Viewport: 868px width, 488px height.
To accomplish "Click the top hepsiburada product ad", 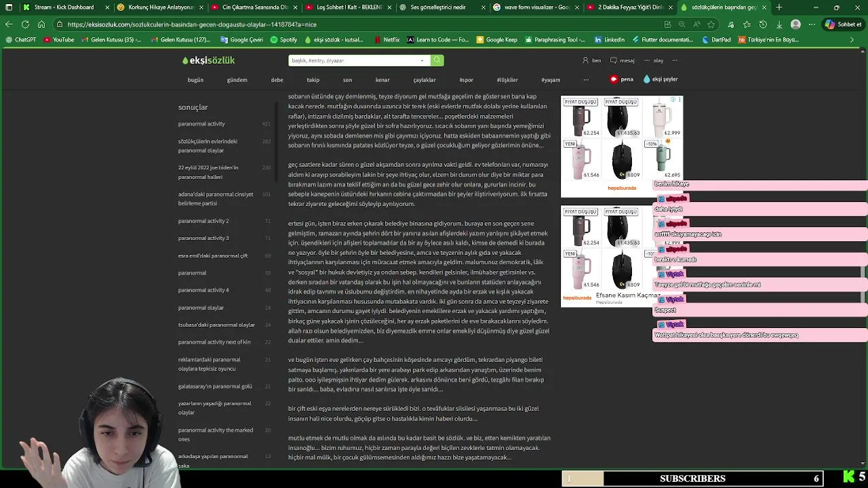I will (622, 146).
